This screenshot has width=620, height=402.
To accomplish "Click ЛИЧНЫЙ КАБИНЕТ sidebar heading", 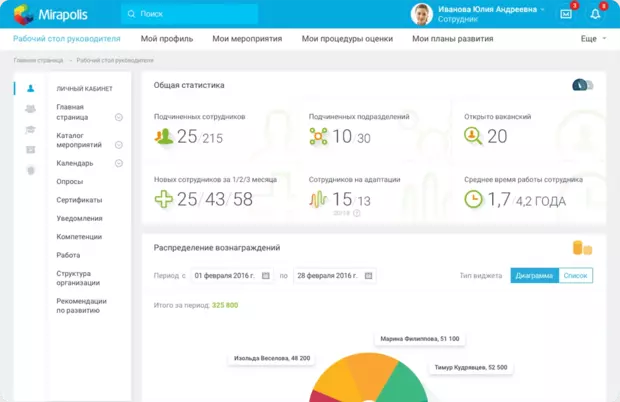I will click(84, 89).
